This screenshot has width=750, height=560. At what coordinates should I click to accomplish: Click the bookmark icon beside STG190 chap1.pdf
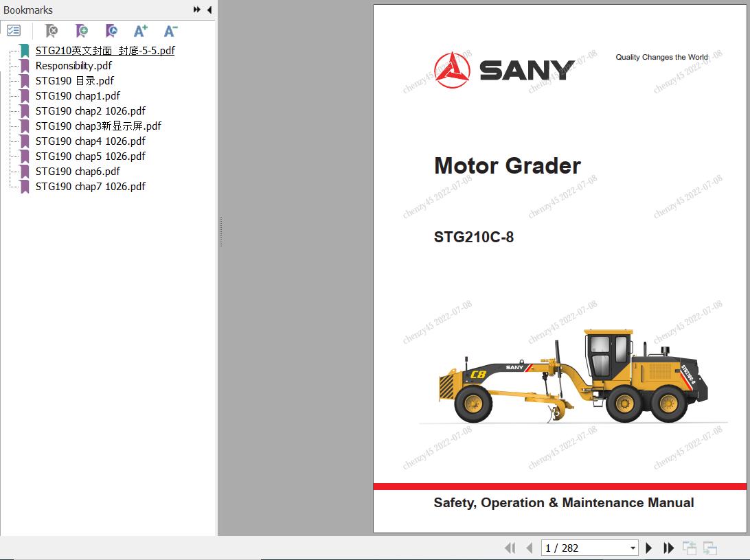25,96
